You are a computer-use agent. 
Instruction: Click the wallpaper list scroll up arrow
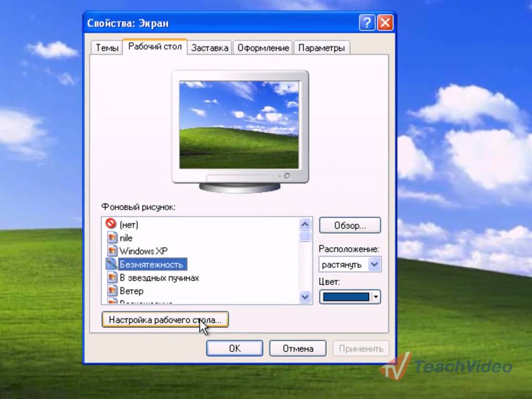pos(305,224)
